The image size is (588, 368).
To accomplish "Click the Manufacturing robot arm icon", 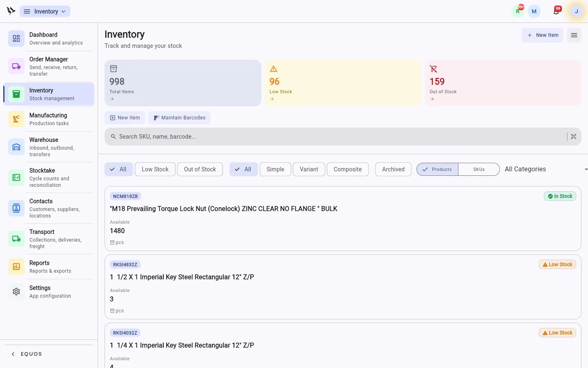I will 16,119.
